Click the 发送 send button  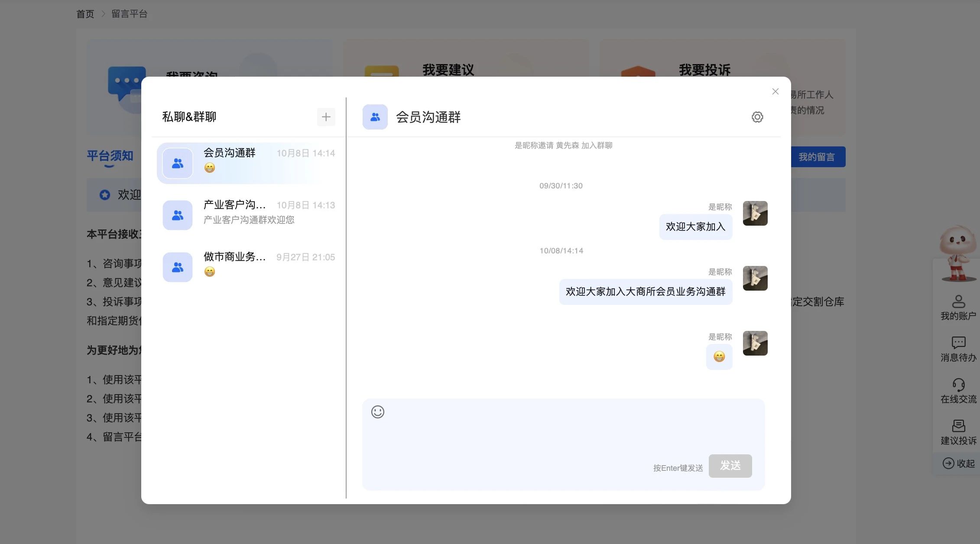click(x=730, y=466)
